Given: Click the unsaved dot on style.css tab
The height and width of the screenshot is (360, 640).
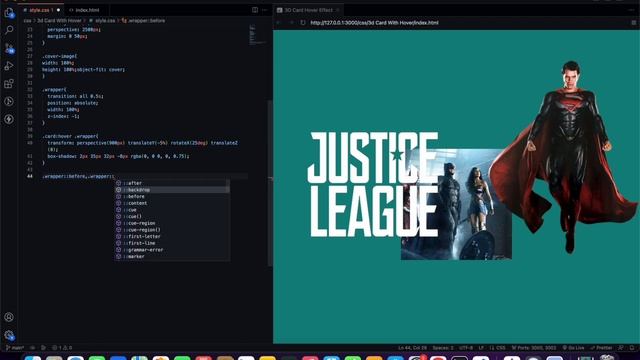Looking at the screenshot, I should (x=58, y=10).
